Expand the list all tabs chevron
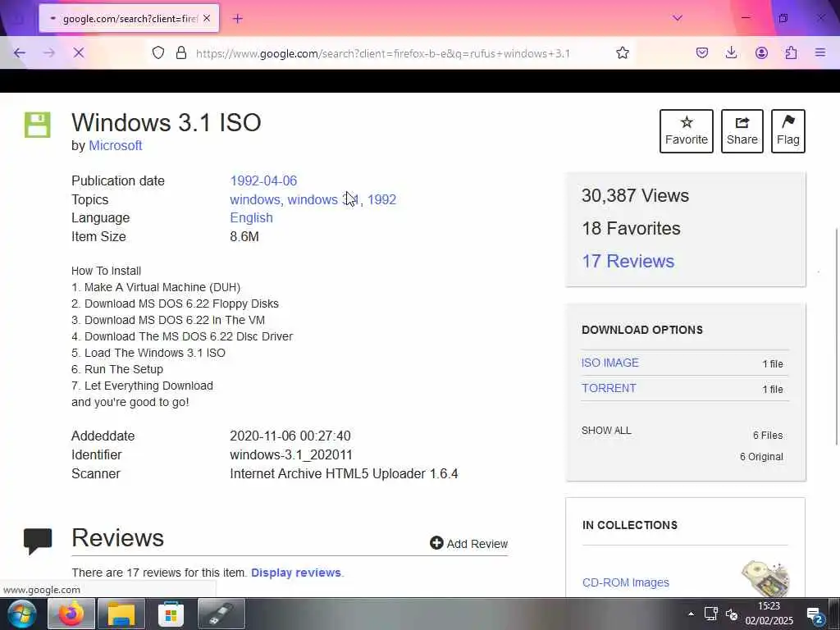The width and height of the screenshot is (840, 630). point(678,18)
